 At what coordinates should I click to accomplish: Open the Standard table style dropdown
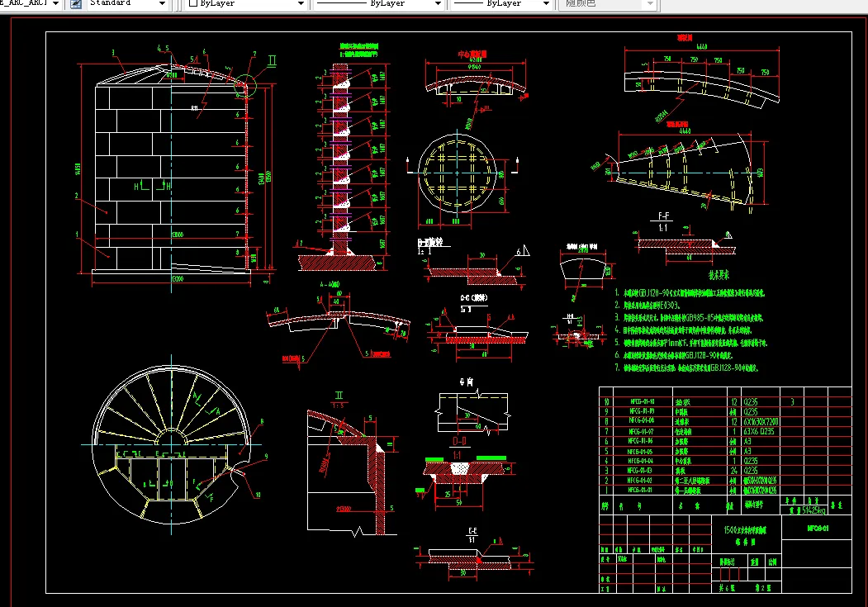(162, 3)
